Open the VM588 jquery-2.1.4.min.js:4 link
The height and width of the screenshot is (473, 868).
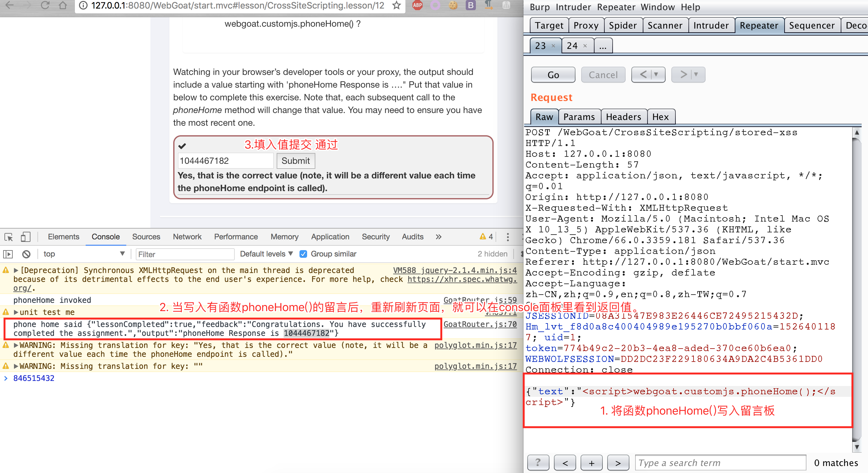[x=455, y=270]
